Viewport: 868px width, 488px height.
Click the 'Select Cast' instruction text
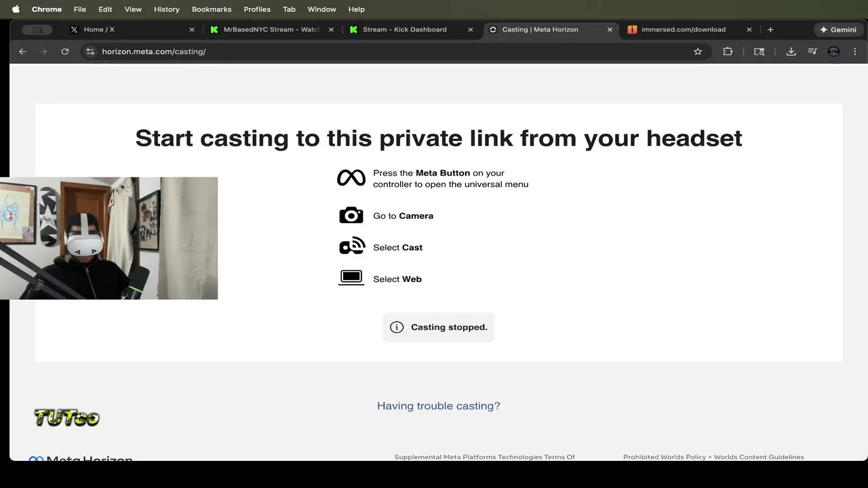click(397, 247)
